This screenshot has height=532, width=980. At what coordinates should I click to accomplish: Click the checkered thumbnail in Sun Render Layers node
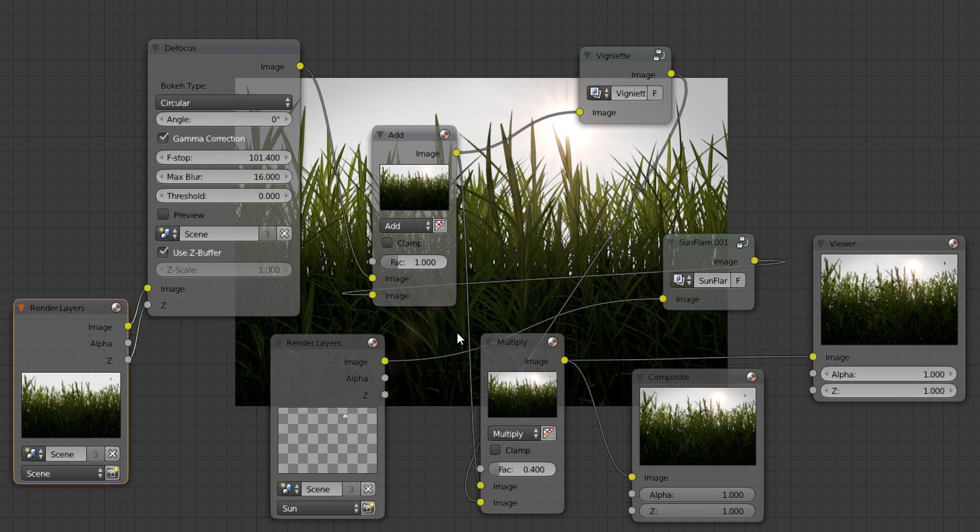(328, 440)
